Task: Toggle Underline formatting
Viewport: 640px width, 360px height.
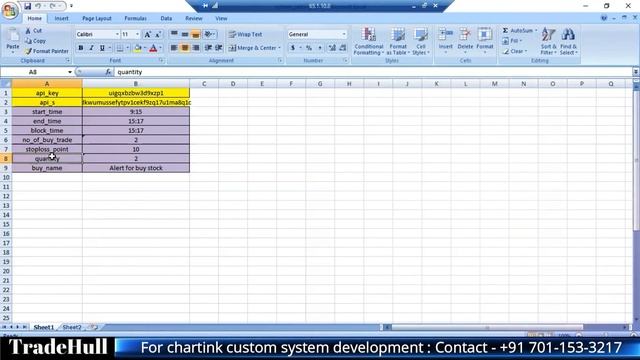Action: pos(102,48)
